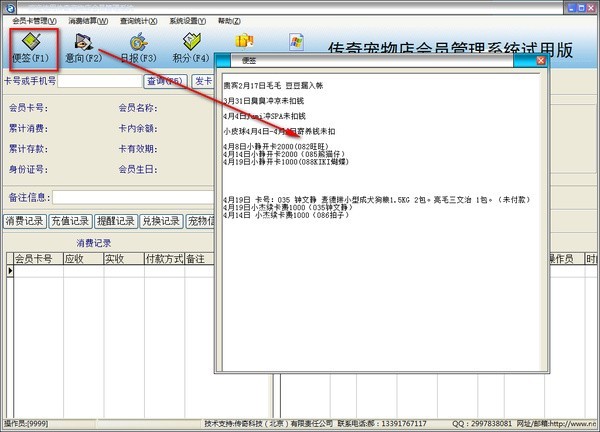The image size is (600, 432).
Task: Click the 卡号或手机号 input field
Action: (x=99, y=81)
